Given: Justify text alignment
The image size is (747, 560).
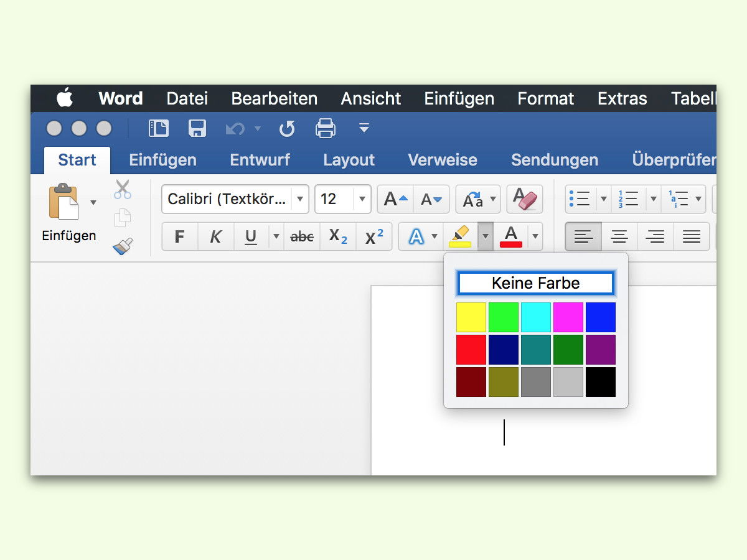Looking at the screenshot, I should [692, 236].
